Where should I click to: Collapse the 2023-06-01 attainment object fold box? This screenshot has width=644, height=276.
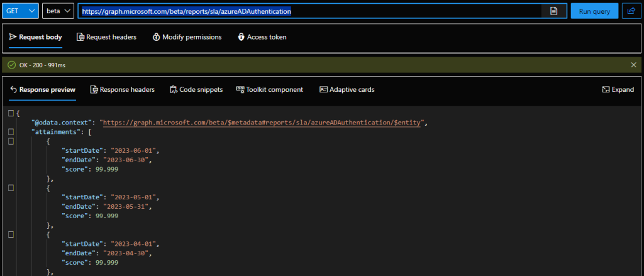point(11,141)
